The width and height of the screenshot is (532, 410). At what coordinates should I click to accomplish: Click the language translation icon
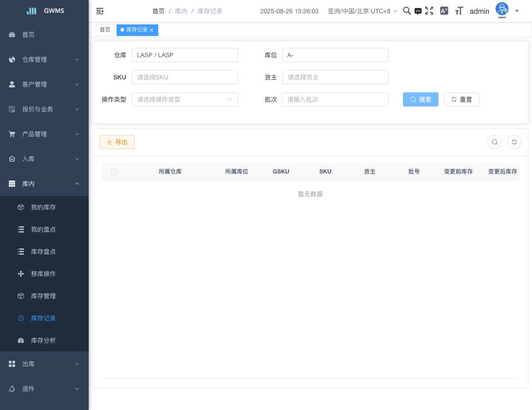point(444,11)
